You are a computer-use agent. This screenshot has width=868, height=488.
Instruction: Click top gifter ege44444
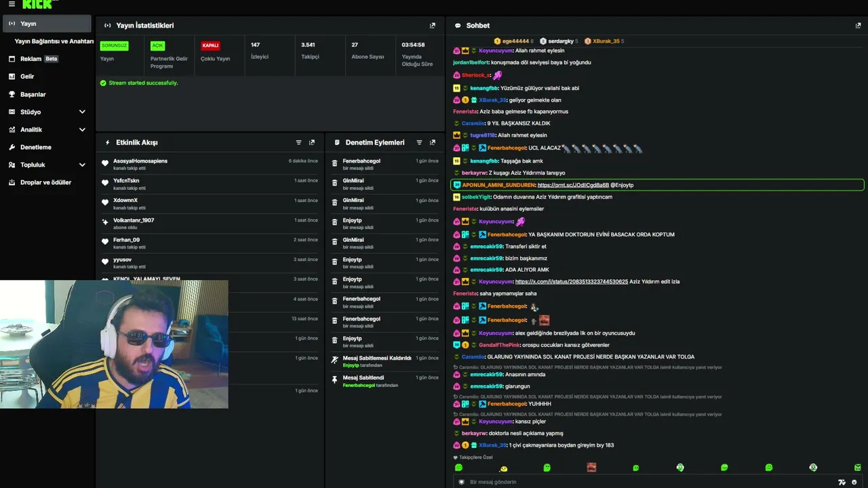coord(513,41)
